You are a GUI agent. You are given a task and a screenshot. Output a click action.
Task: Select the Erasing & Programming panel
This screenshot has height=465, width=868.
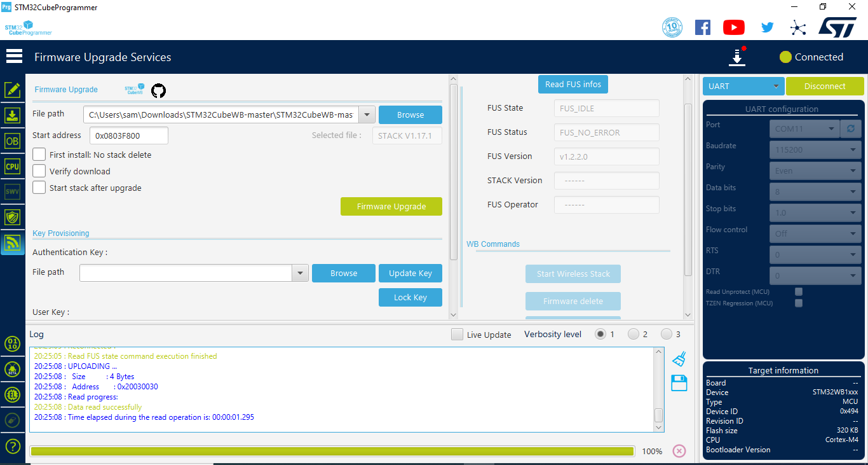pyautogui.click(x=12, y=115)
